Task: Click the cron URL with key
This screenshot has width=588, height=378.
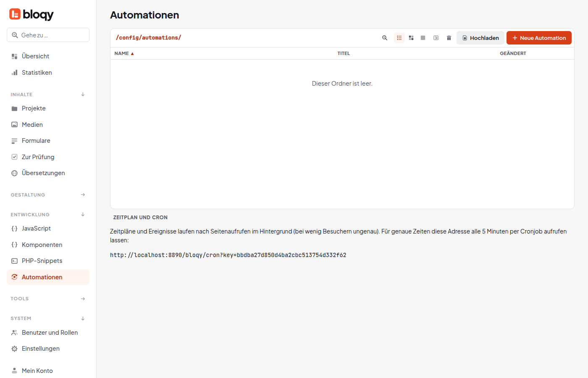Action: click(x=228, y=255)
